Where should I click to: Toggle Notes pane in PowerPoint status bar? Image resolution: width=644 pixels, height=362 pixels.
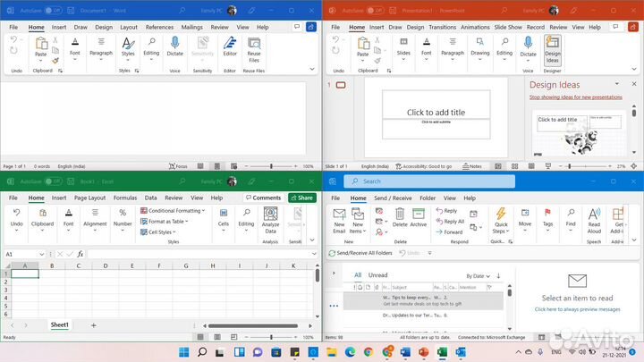point(472,166)
